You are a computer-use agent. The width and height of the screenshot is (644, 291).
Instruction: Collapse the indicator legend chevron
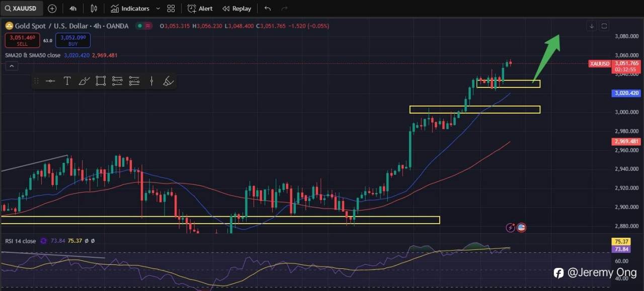coord(12,66)
